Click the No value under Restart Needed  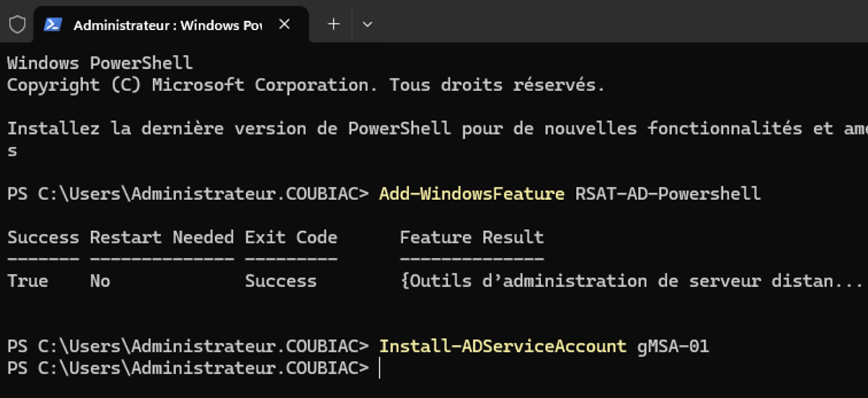tap(100, 281)
